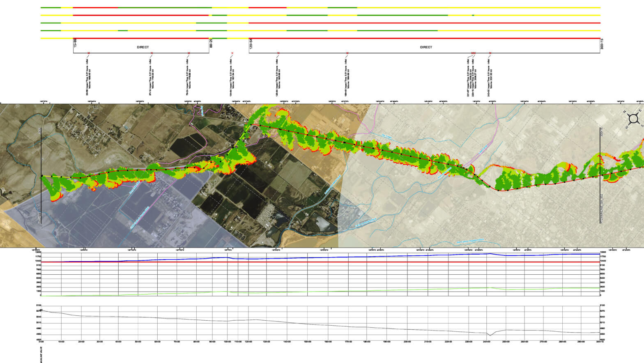
Task: Click the north arrow compass icon
Action: tap(633, 119)
